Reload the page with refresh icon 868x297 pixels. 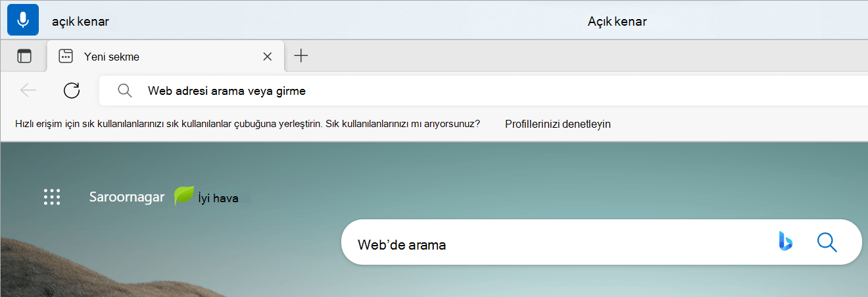(72, 90)
